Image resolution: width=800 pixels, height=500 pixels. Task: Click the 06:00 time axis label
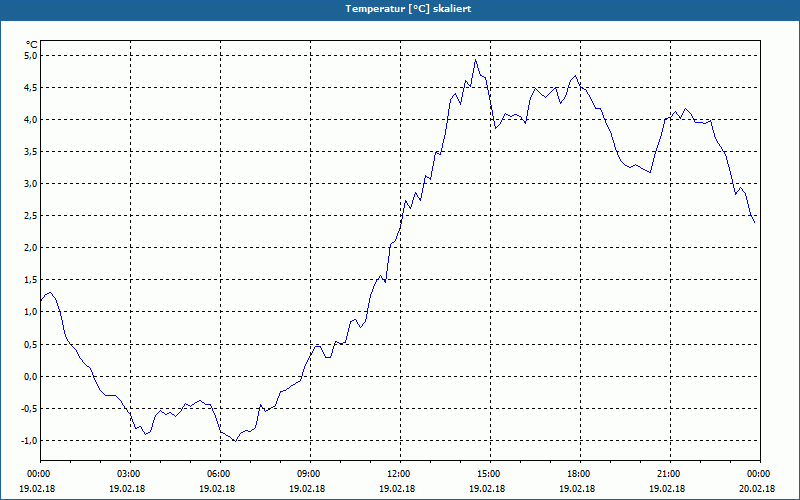pyautogui.click(x=217, y=474)
